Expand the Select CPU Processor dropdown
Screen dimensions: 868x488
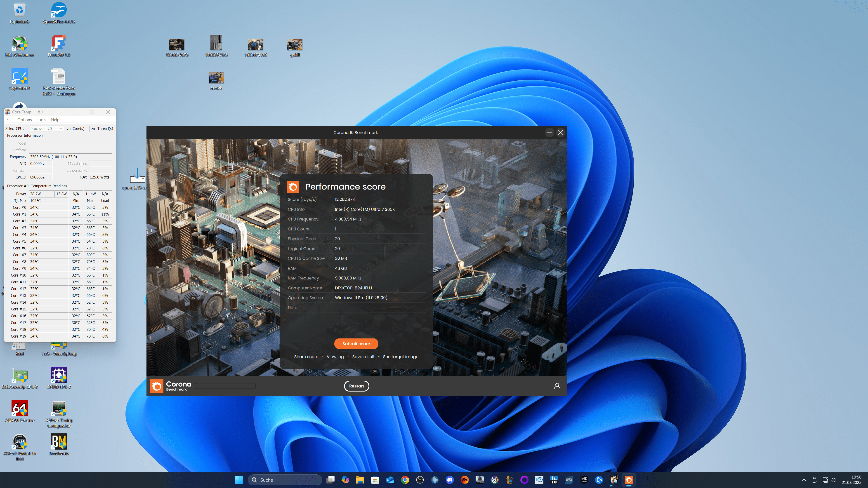tap(46, 129)
